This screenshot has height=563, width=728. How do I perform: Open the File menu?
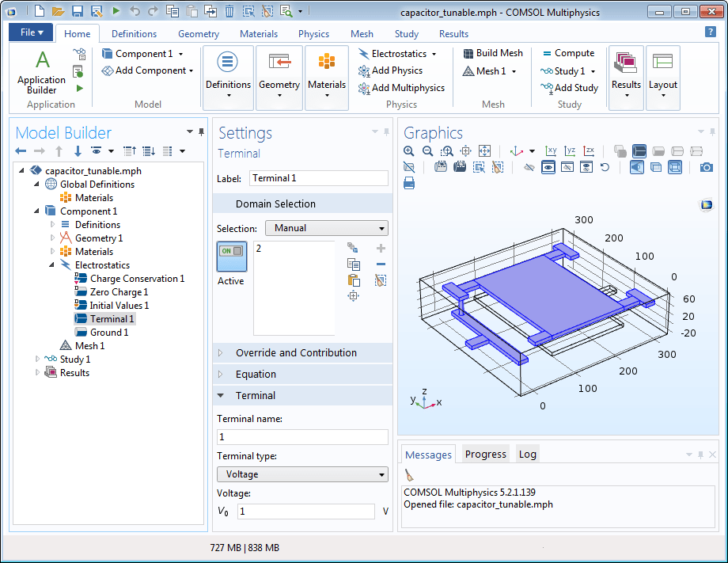point(30,32)
